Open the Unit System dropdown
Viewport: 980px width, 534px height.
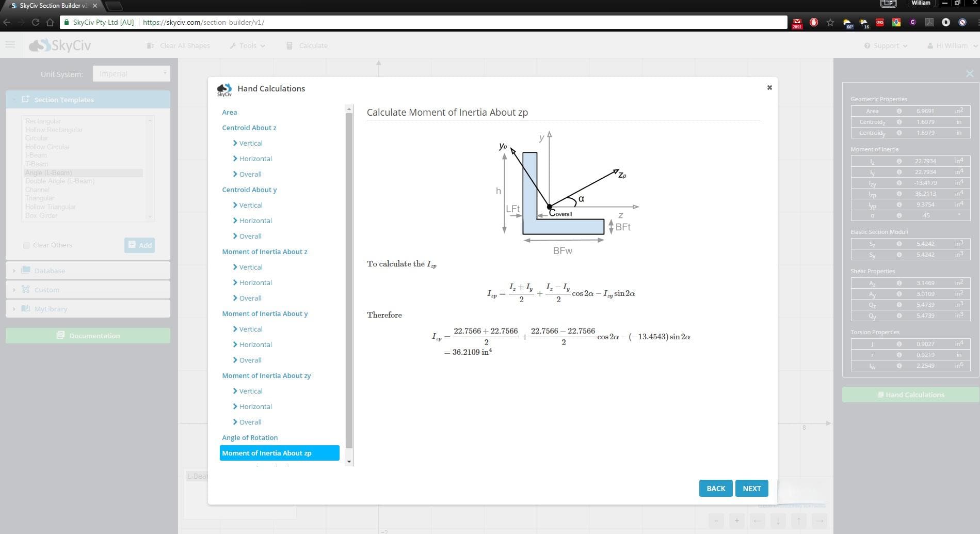131,73
